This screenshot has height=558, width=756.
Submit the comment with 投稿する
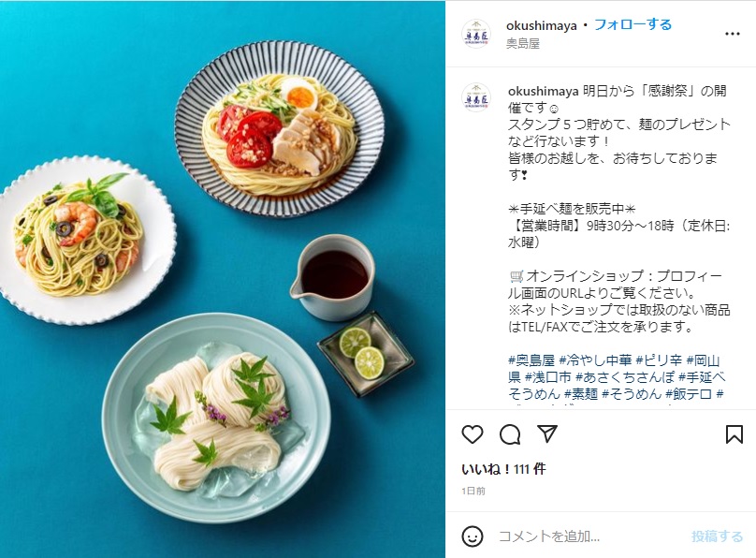tap(717, 536)
